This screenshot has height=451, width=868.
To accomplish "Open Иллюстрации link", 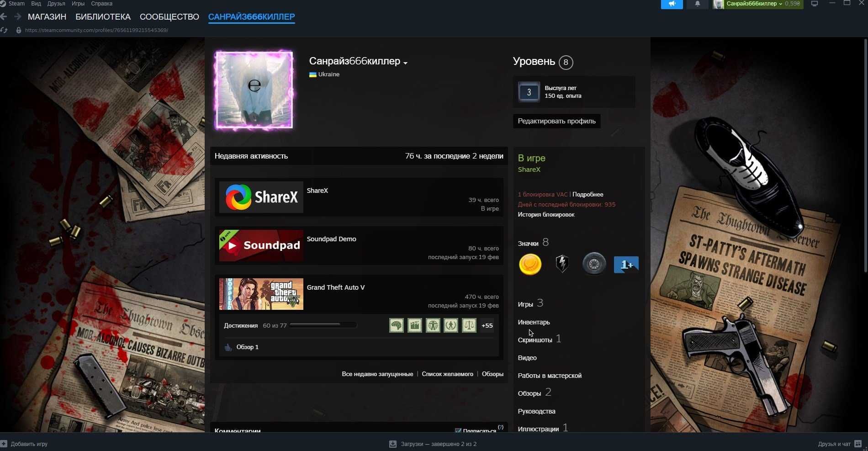I will click(538, 429).
